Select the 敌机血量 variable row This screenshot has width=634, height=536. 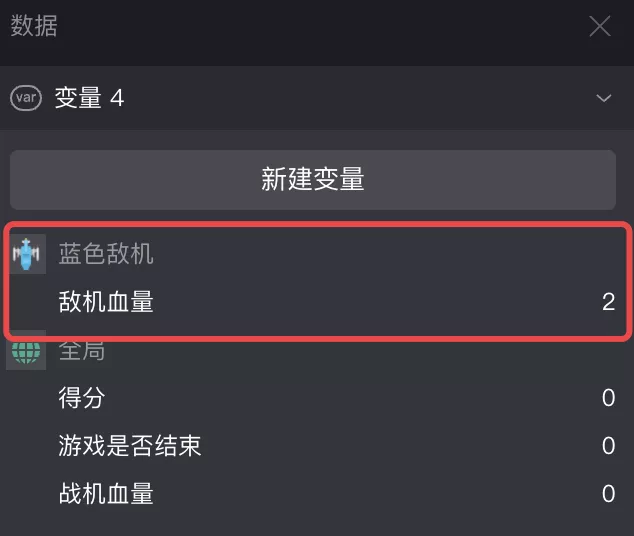coord(317,302)
